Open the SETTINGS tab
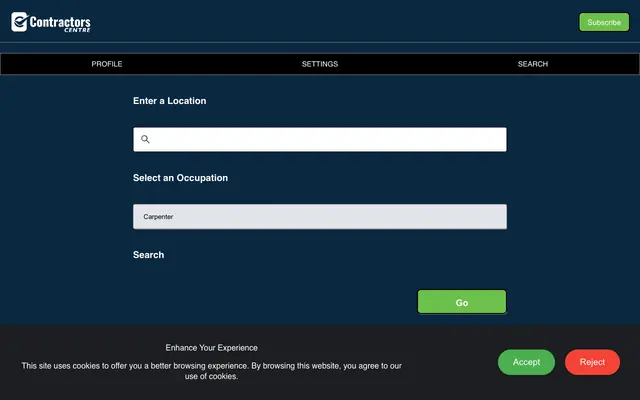The height and width of the screenshot is (400, 640). (320, 64)
